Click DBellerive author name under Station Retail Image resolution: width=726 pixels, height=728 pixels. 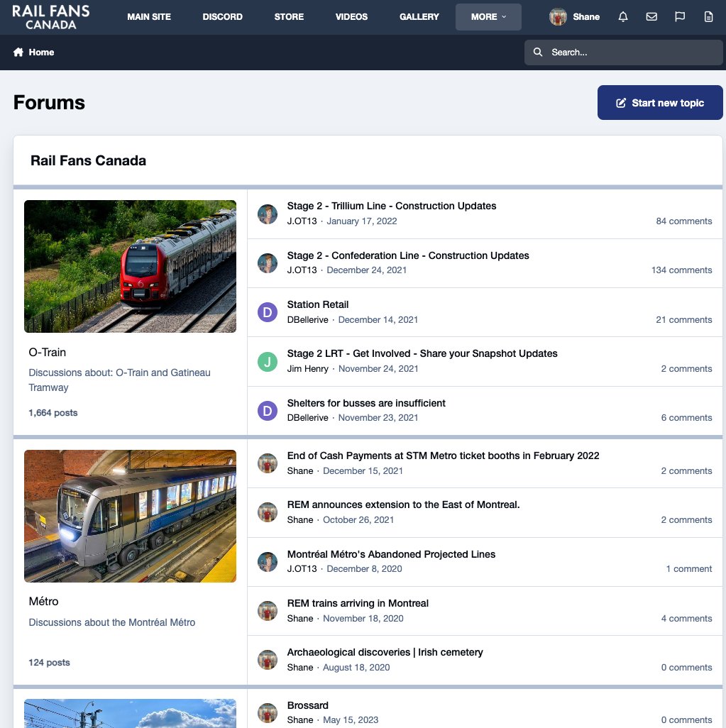coord(307,320)
